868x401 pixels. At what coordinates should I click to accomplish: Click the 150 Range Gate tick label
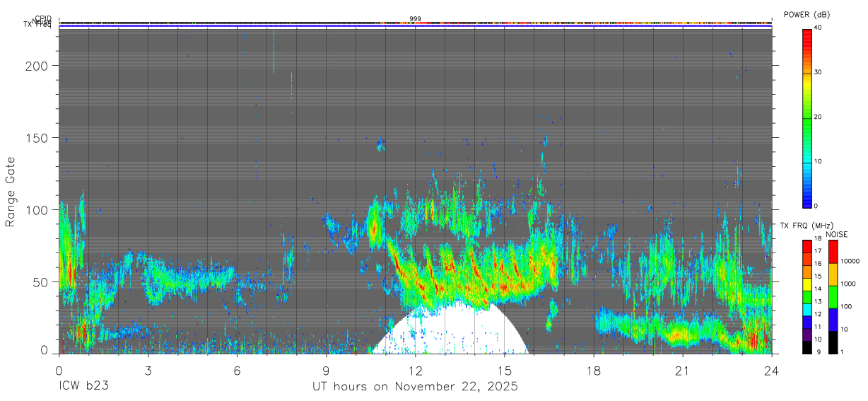point(38,138)
